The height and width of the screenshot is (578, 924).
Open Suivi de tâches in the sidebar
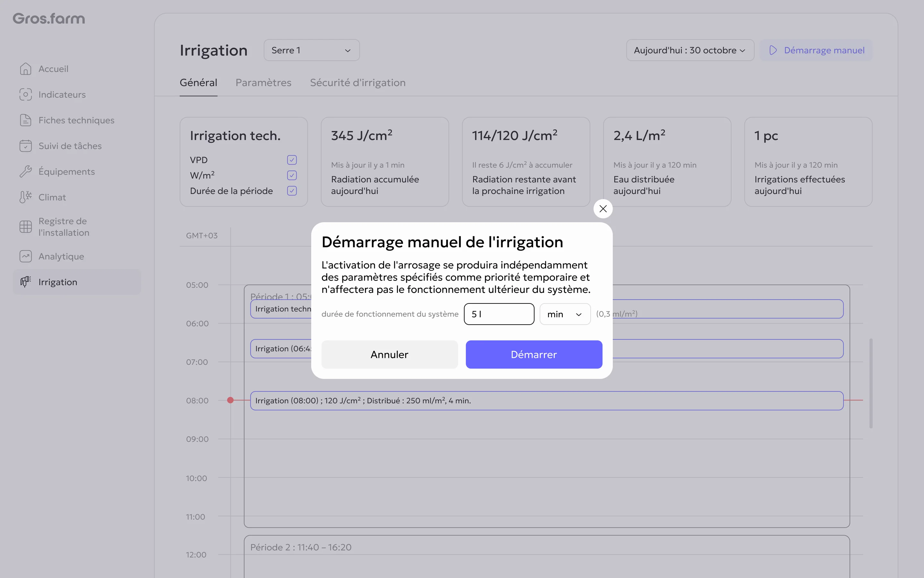pos(77,146)
